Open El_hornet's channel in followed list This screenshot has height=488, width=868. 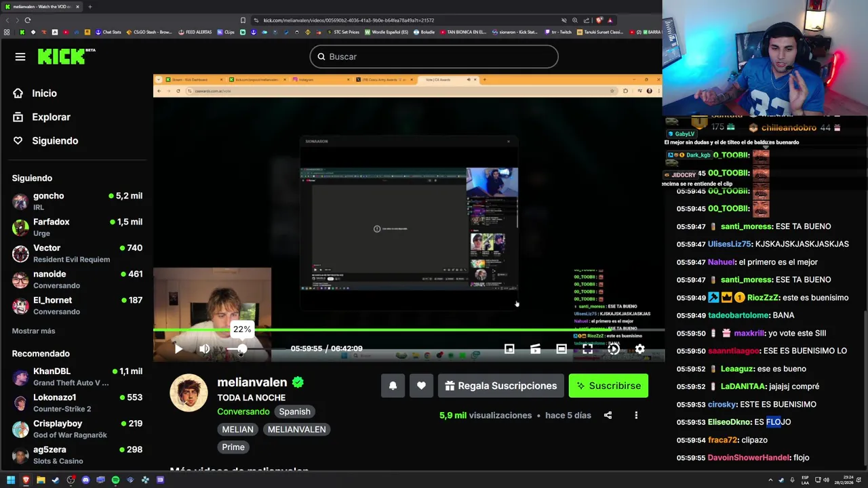(x=77, y=306)
